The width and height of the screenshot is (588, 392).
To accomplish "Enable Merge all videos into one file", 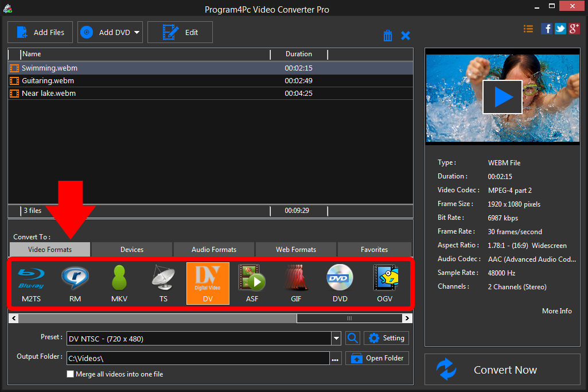I will [x=70, y=374].
